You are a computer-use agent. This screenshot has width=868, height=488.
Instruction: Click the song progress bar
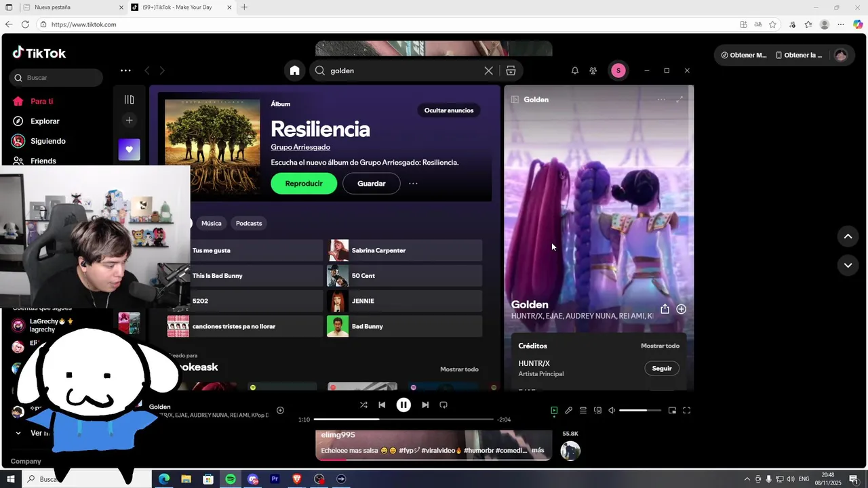tap(403, 420)
